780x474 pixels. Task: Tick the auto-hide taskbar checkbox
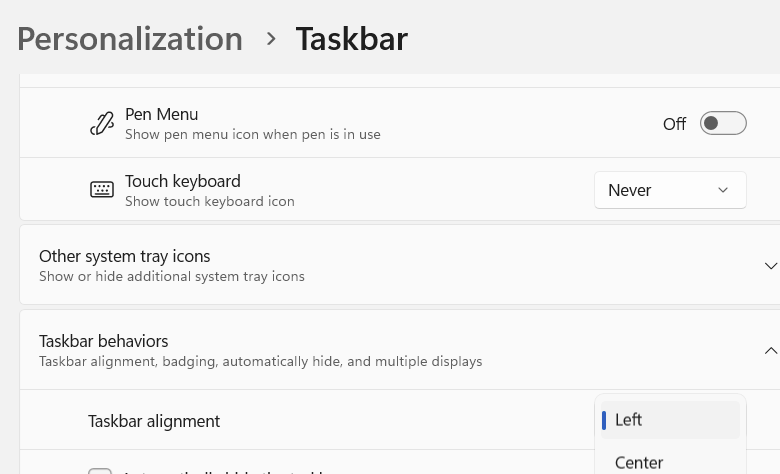pos(99,471)
